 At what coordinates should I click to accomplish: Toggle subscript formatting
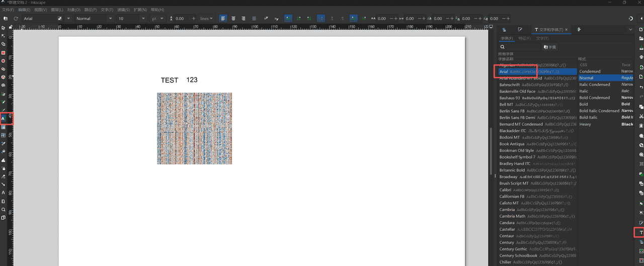[276, 19]
